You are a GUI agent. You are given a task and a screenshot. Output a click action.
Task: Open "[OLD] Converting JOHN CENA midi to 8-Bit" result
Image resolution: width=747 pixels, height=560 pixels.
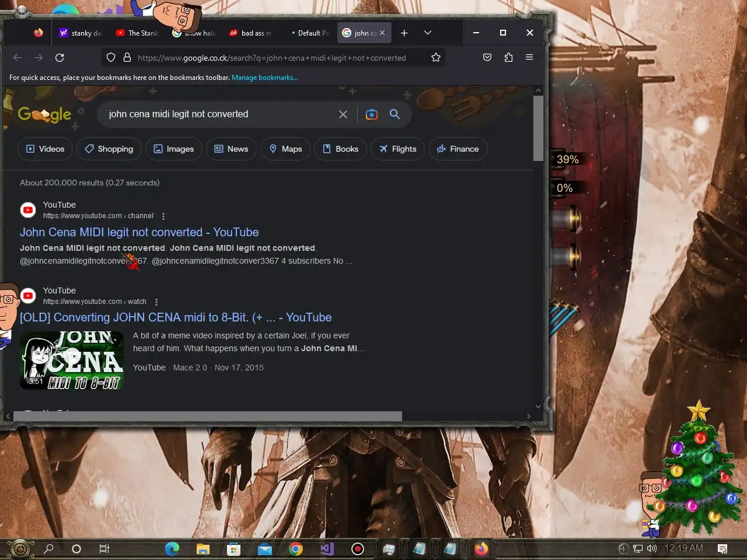tap(176, 317)
